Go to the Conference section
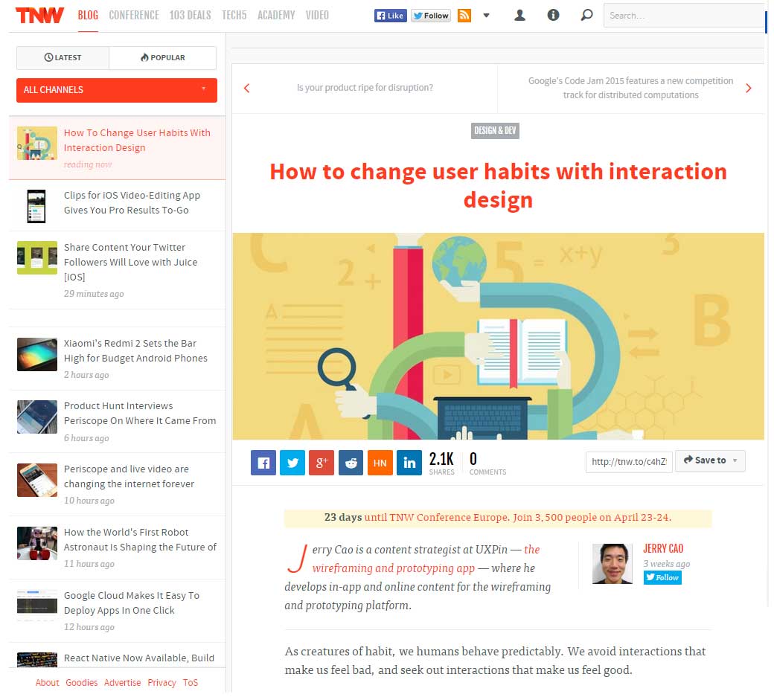Screen dimensions: 774x700 [x=134, y=15]
